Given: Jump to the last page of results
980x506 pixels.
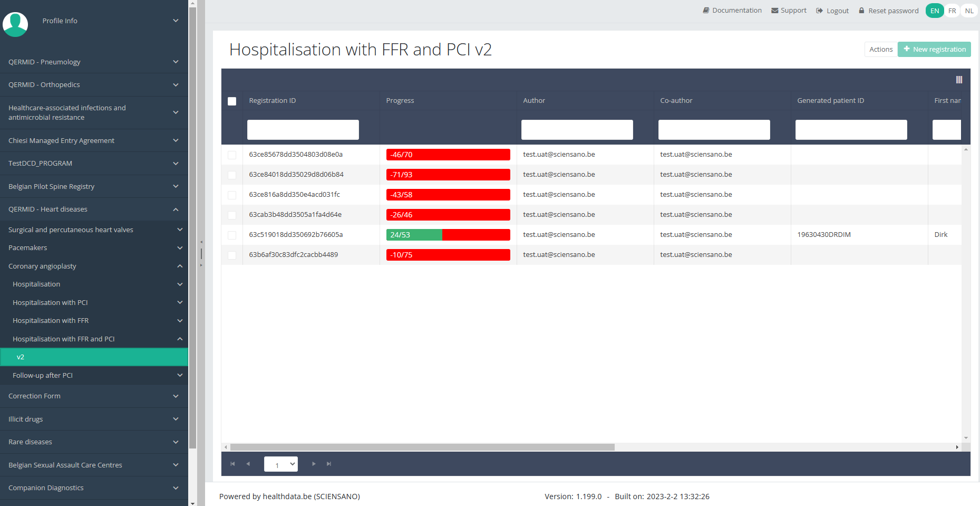Looking at the screenshot, I should (x=329, y=464).
